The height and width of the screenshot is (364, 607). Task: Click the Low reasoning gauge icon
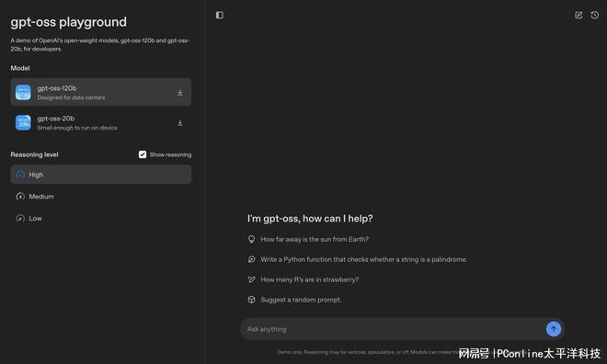click(20, 218)
